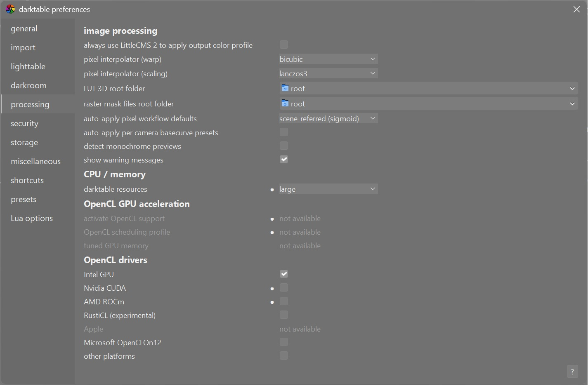Click the dot indicator next to AMD ROCm
This screenshot has width=588, height=386.
point(272,302)
